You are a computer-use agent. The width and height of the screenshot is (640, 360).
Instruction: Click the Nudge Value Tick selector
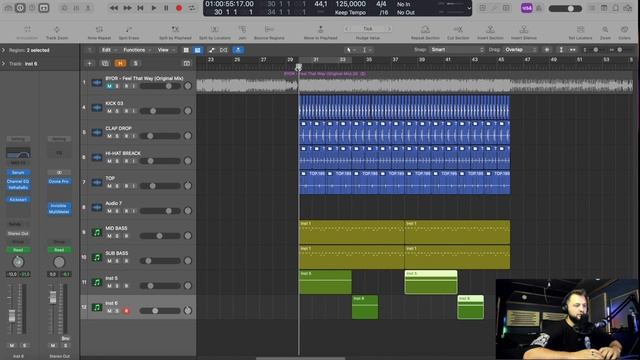[x=368, y=29]
